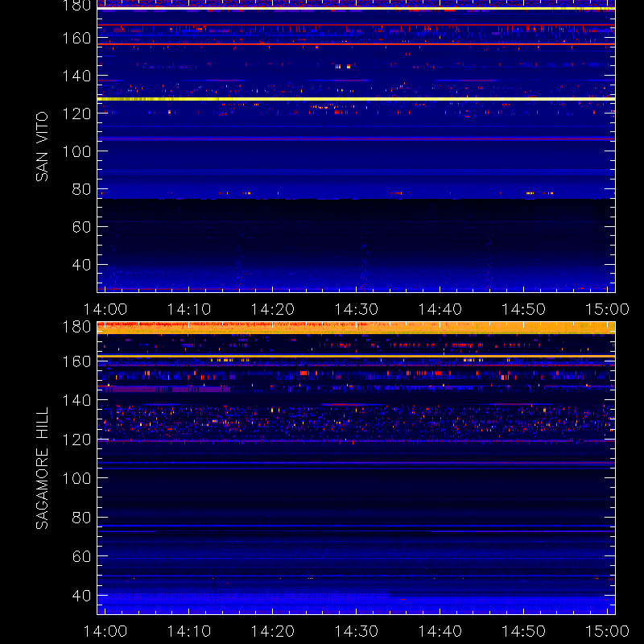Click 14:50 time label below SAN VITO plot
Viewport: 644px width, 644px height.
click(x=524, y=309)
